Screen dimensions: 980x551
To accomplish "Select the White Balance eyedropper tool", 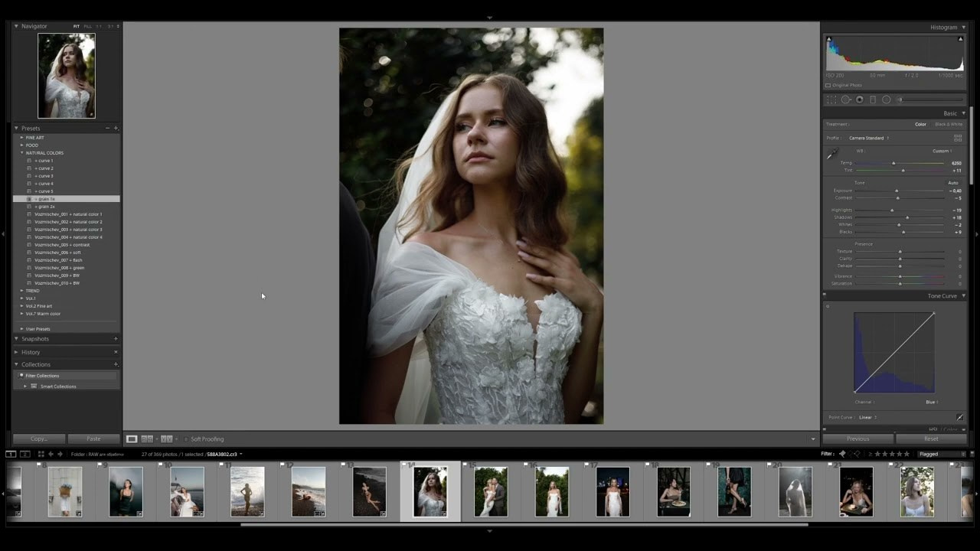I will [834, 153].
